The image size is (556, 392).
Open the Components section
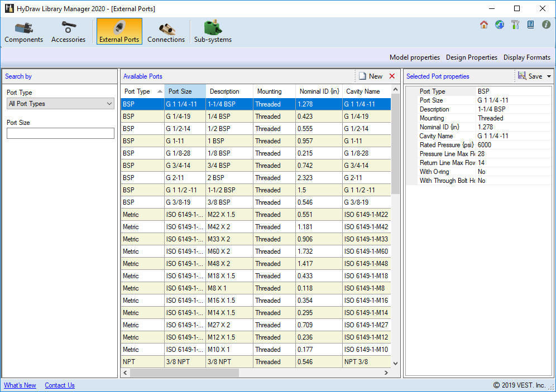[x=24, y=32]
